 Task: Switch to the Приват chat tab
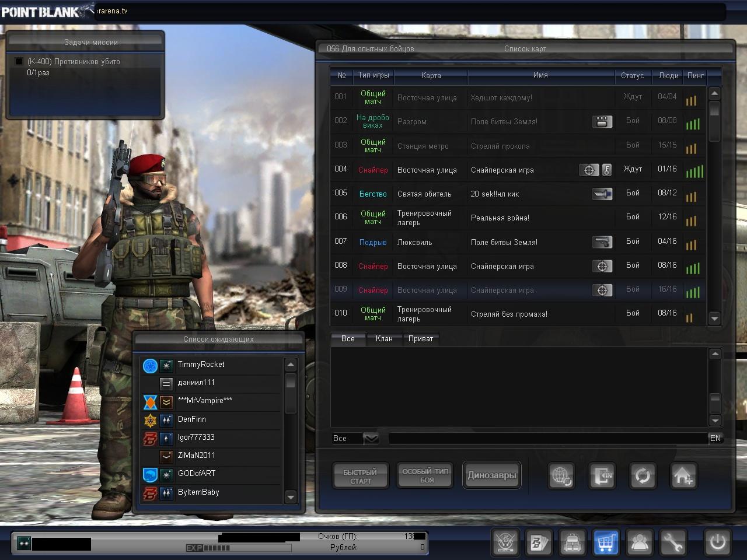click(420, 339)
